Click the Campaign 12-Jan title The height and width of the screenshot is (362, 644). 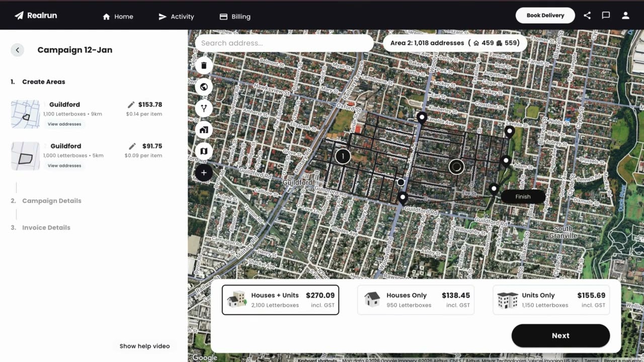click(75, 50)
